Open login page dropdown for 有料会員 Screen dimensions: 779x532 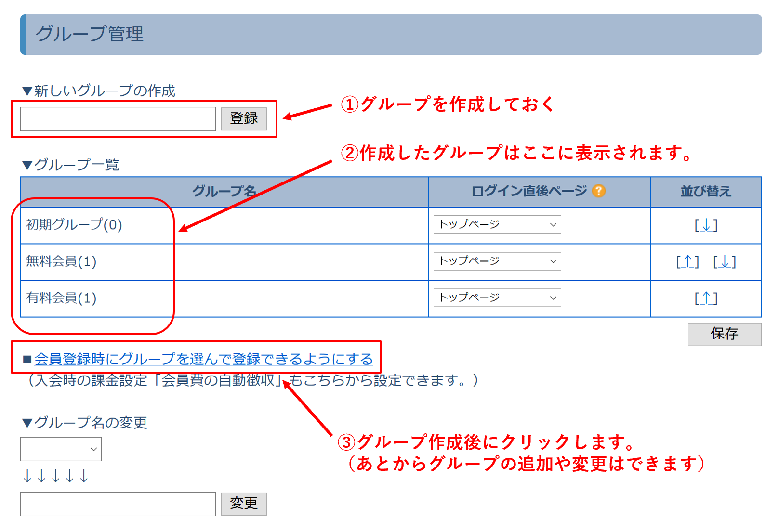pos(497,298)
